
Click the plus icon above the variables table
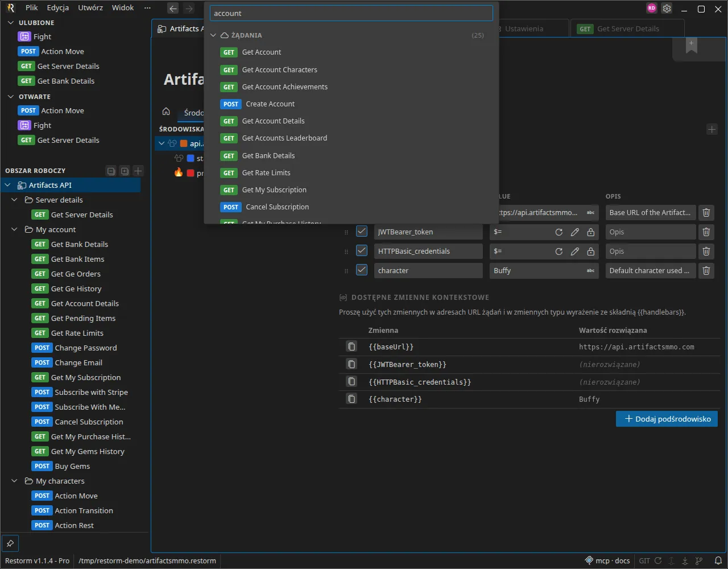click(712, 130)
